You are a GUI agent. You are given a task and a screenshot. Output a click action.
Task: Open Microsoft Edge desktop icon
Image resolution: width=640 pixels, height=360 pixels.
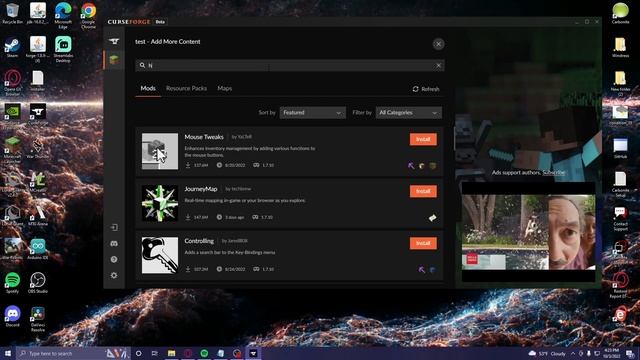pyautogui.click(x=63, y=15)
